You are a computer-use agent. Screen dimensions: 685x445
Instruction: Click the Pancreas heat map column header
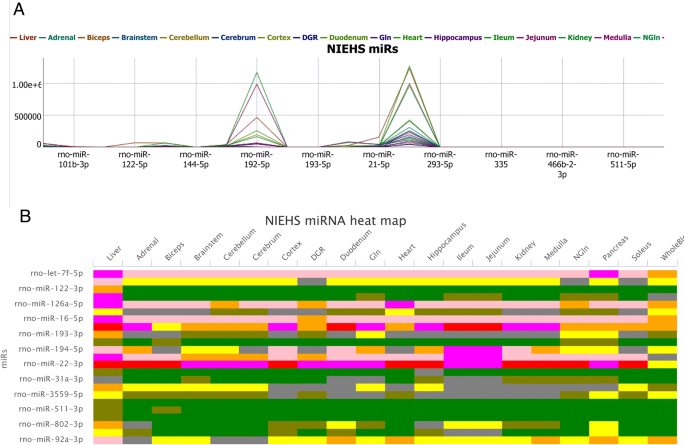pos(615,248)
